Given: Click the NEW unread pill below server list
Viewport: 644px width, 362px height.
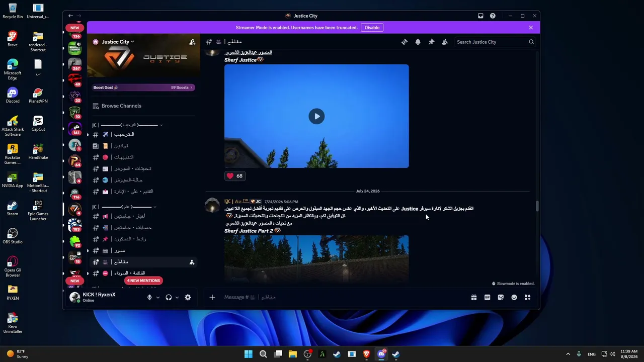Looking at the screenshot, I should [75, 281].
